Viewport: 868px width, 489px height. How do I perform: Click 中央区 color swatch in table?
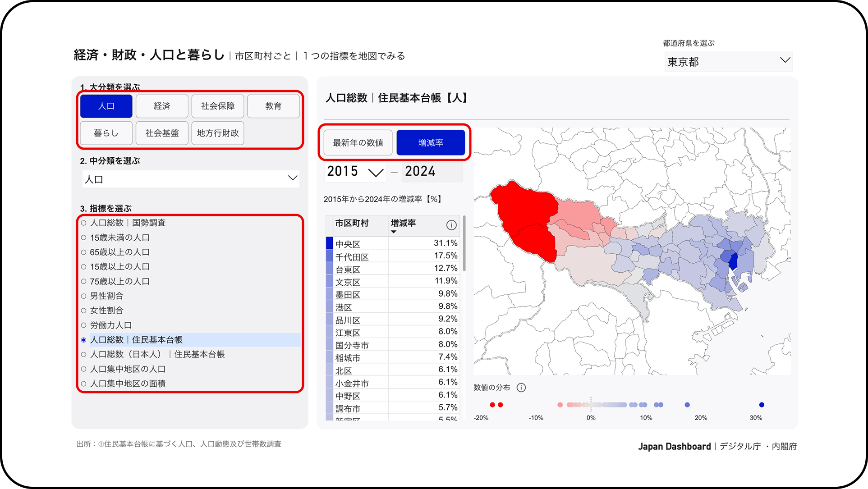(x=330, y=243)
